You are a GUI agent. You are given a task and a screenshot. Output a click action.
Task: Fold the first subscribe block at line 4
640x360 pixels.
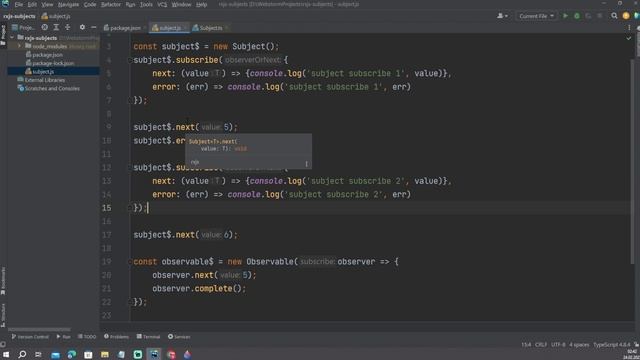[x=130, y=60]
